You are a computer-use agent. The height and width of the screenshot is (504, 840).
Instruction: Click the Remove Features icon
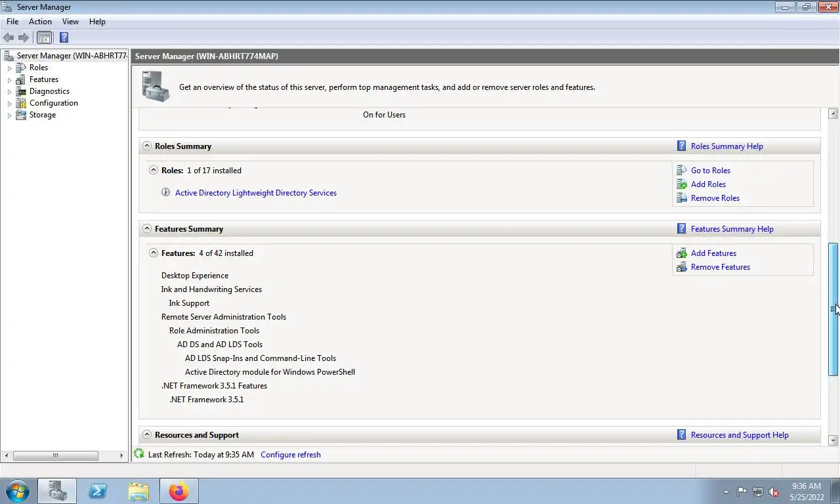pyautogui.click(x=681, y=267)
